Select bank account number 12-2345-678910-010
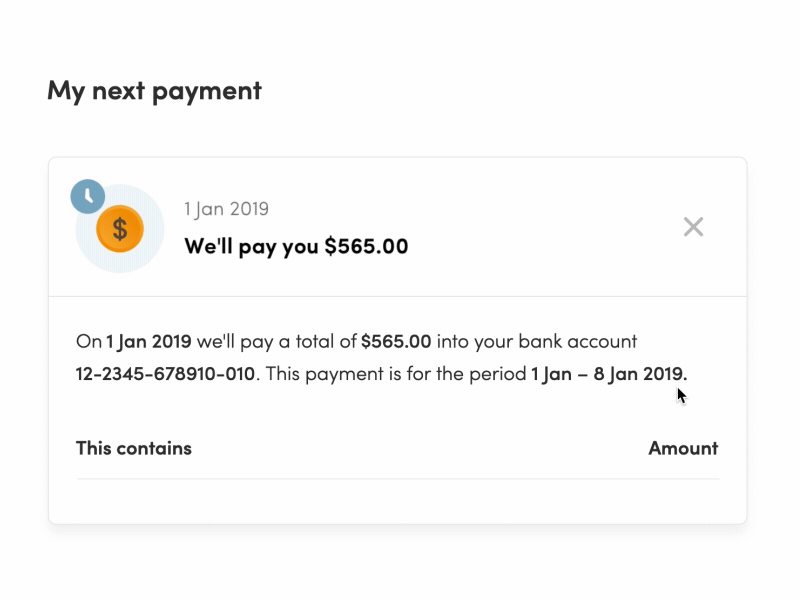The width and height of the screenshot is (800, 600). pos(166,374)
